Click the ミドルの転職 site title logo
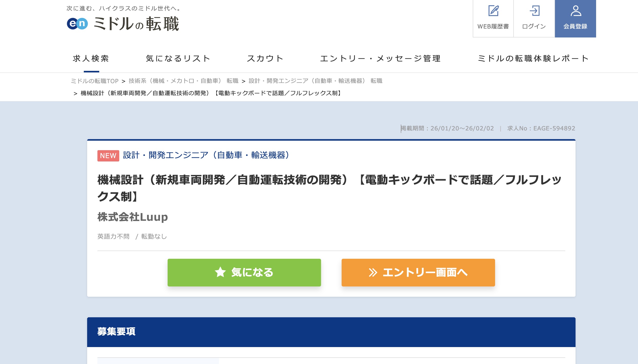Screen dimensions: 638x364 (x=136, y=24)
